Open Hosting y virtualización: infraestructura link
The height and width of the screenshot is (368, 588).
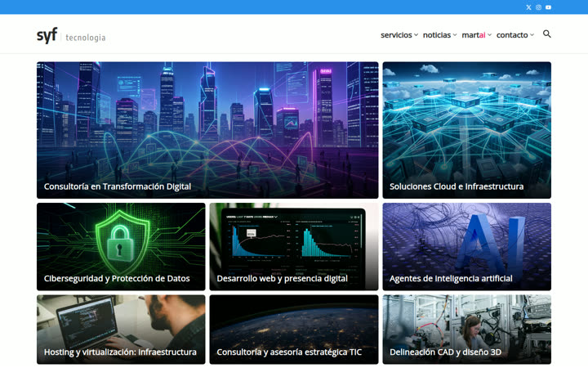click(120, 352)
